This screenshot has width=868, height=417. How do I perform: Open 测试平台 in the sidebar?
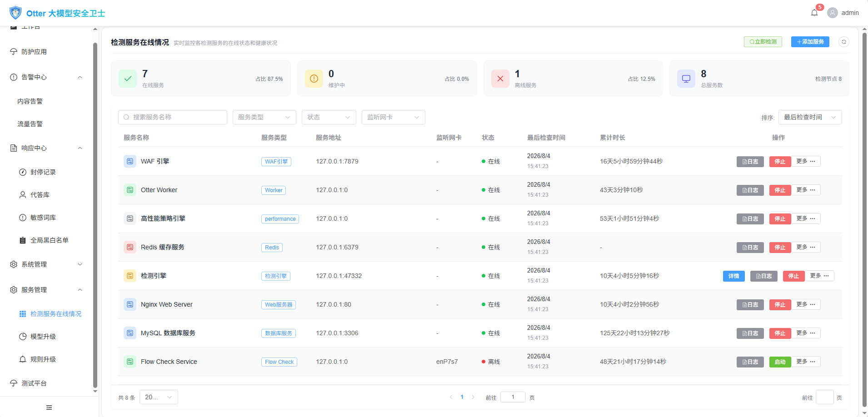point(34,383)
